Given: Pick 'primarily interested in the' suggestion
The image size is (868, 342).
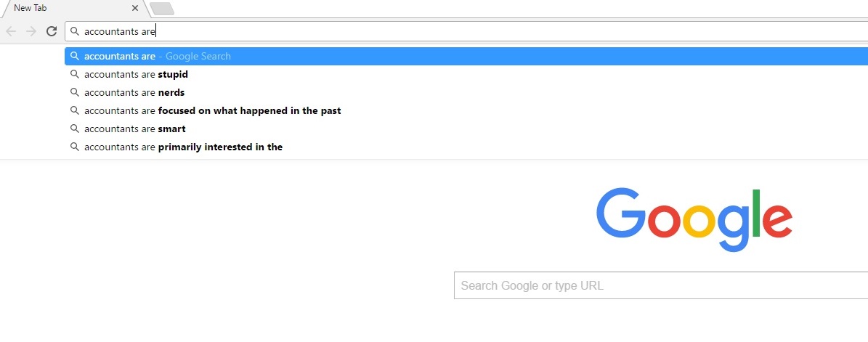Looking at the screenshot, I should pyautogui.click(x=466, y=147).
